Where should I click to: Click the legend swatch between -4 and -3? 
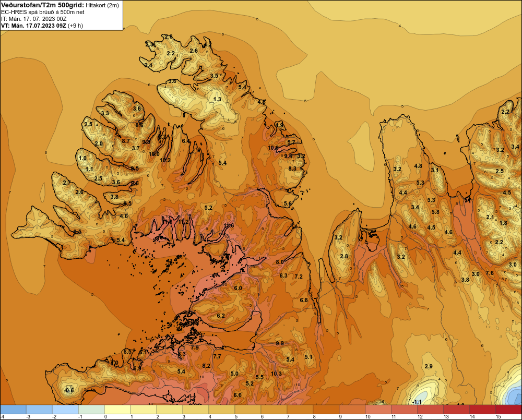(x=13, y=410)
